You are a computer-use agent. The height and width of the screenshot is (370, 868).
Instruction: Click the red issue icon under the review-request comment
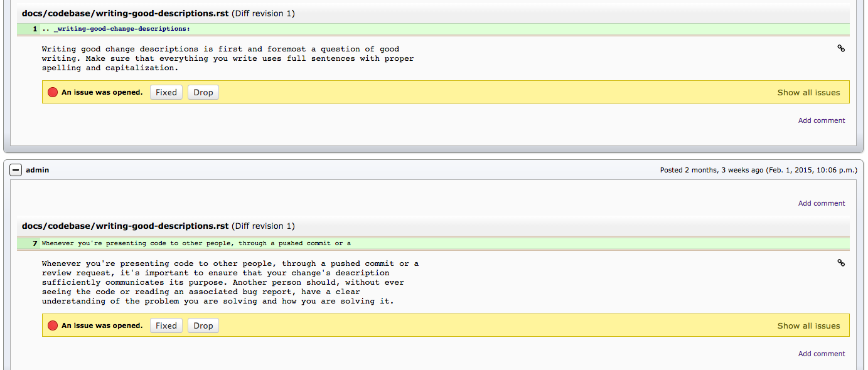coord(53,325)
